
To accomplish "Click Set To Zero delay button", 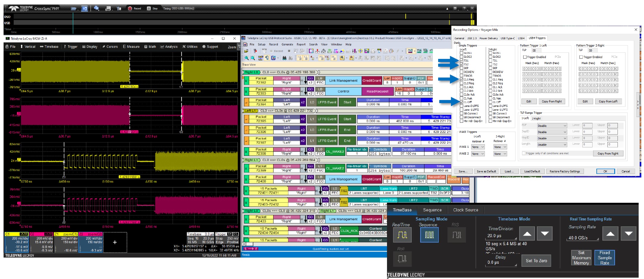I will [536, 261].
